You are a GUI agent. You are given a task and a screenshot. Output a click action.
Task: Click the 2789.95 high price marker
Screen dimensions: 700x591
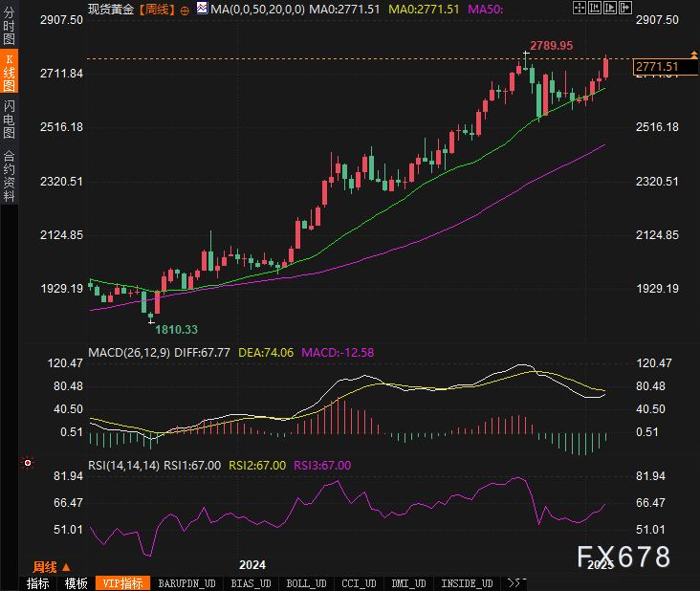coord(550,45)
